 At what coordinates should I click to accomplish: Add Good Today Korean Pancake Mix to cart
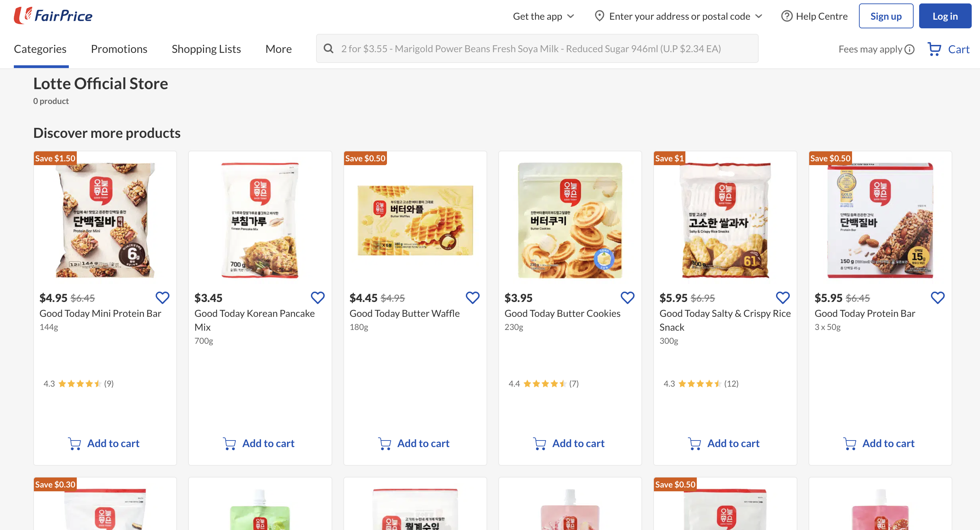point(259,443)
